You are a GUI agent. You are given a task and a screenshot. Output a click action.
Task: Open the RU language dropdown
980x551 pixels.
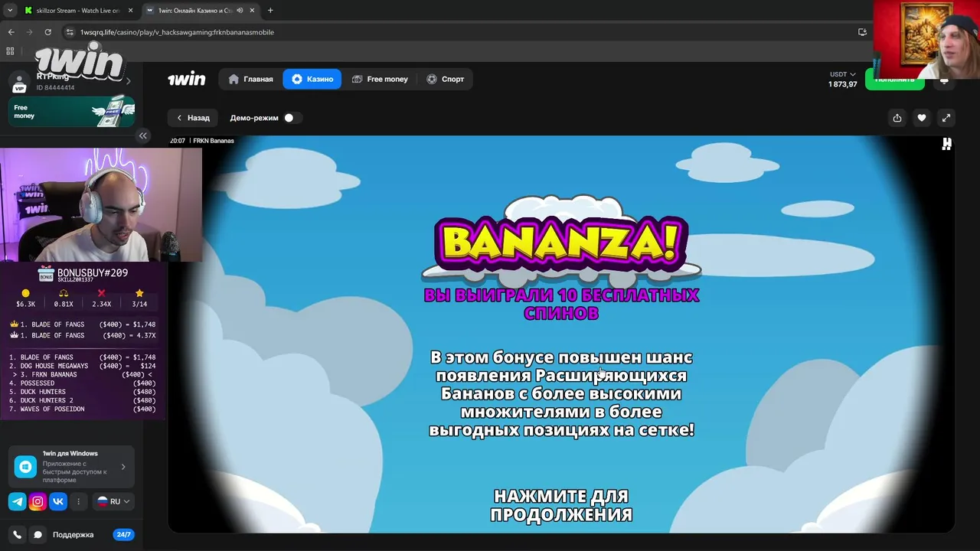tap(113, 502)
